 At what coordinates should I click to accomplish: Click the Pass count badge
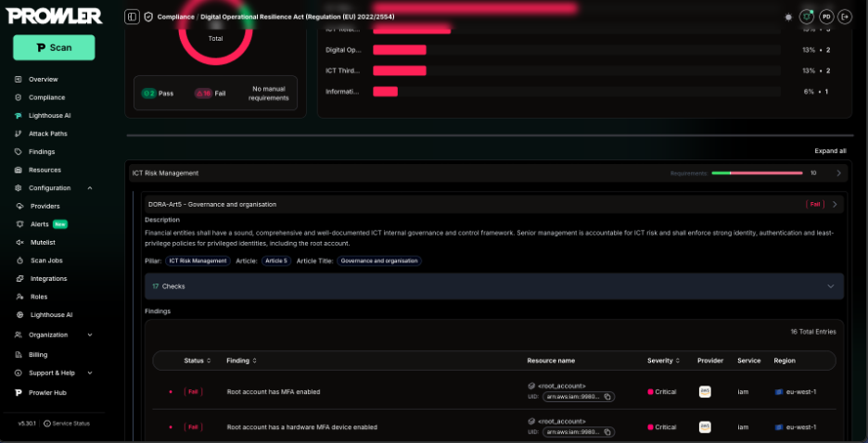click(x=149, y=94)
